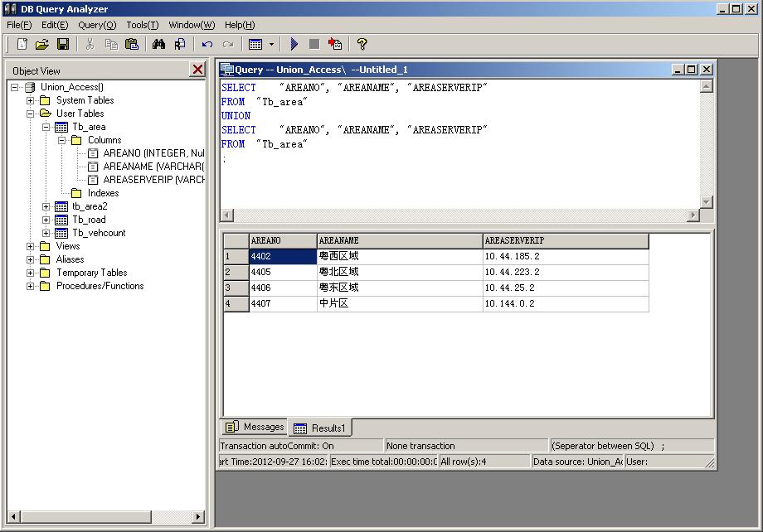Open the Query menu
The height and width of the screenshot is (532, 763).
(97, 25)
